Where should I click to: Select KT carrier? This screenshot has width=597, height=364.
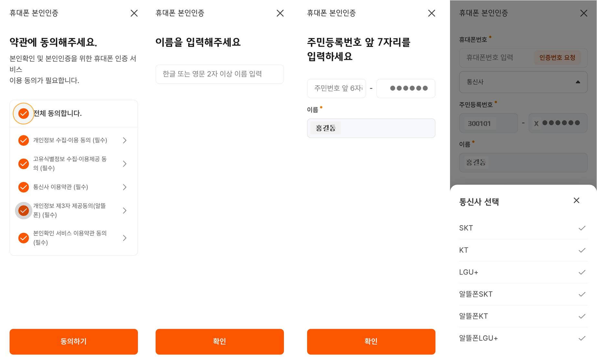(x=523, y=250)
